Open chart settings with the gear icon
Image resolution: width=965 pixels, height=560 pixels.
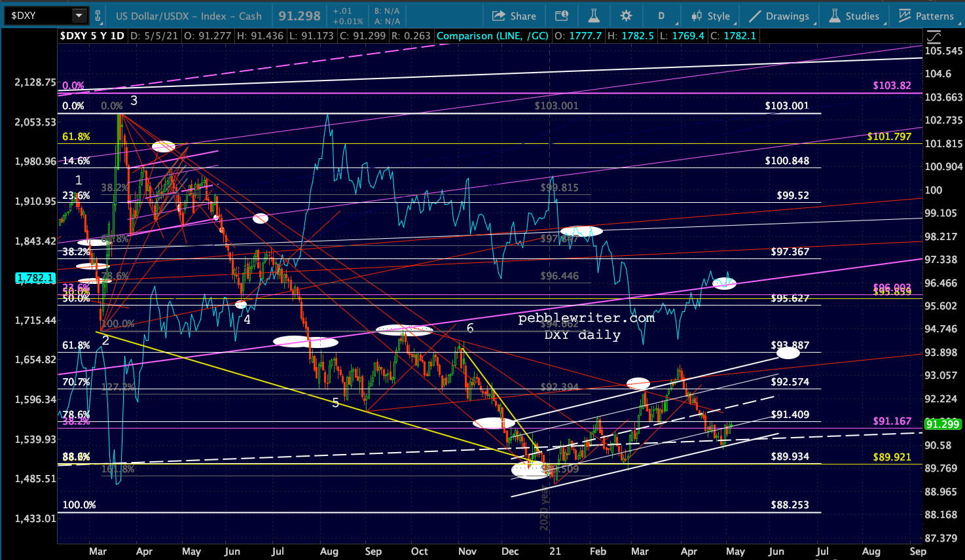coord(626,16)
